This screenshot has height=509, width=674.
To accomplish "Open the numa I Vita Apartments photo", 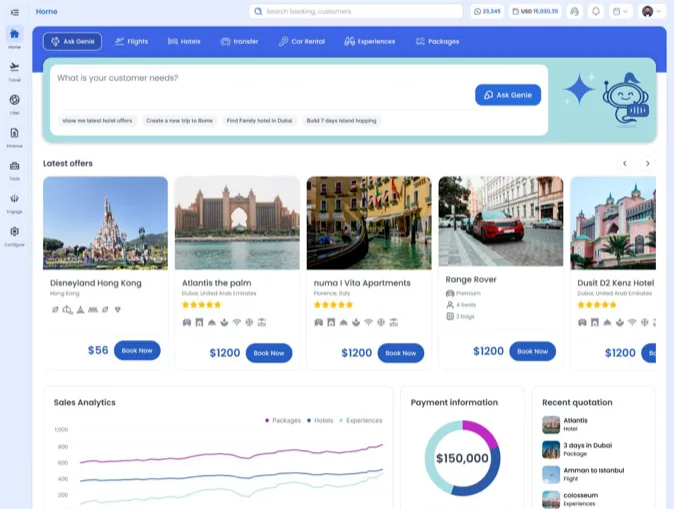I will pyautogui.click(x=369, y=223).
